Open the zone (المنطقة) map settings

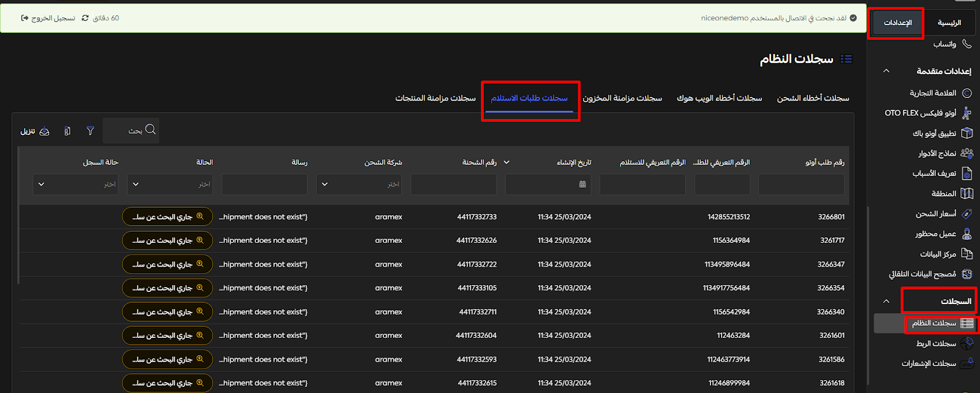(952, 194)
